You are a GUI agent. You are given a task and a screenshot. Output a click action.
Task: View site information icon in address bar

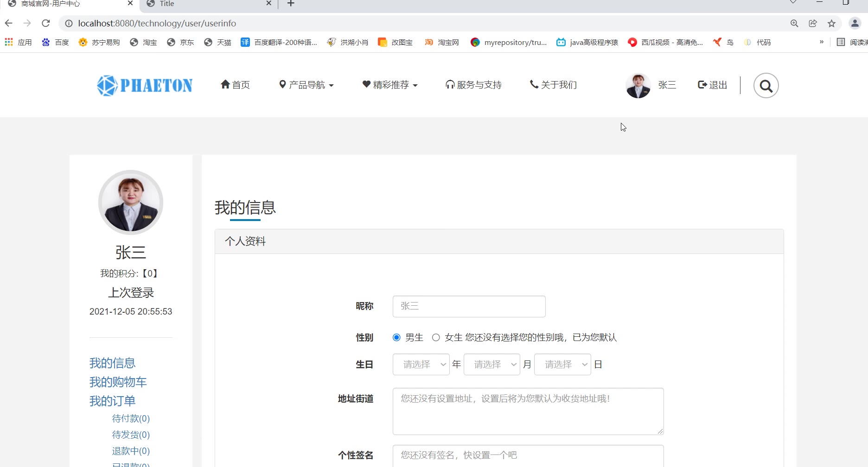point(69,23)
